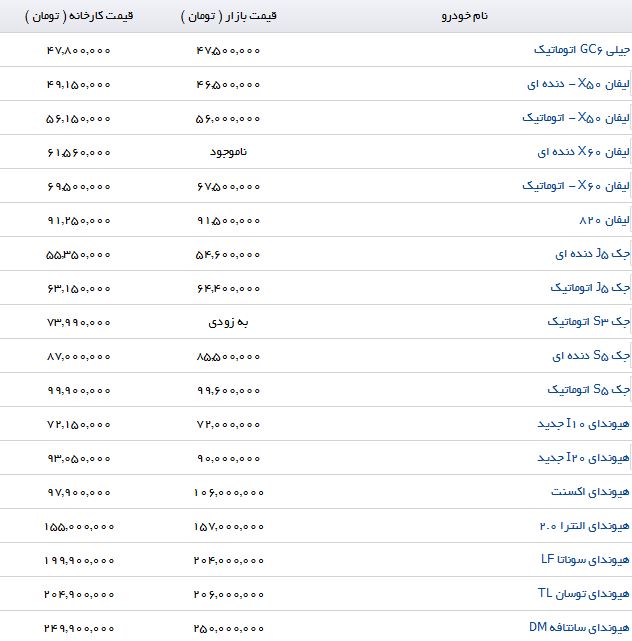Select factory price ۱۵۵,۰۰۰,۰۰۰ for هیوندای النترا
The height and width of the screenshot is (641, 632).
(x=79, y=527)
